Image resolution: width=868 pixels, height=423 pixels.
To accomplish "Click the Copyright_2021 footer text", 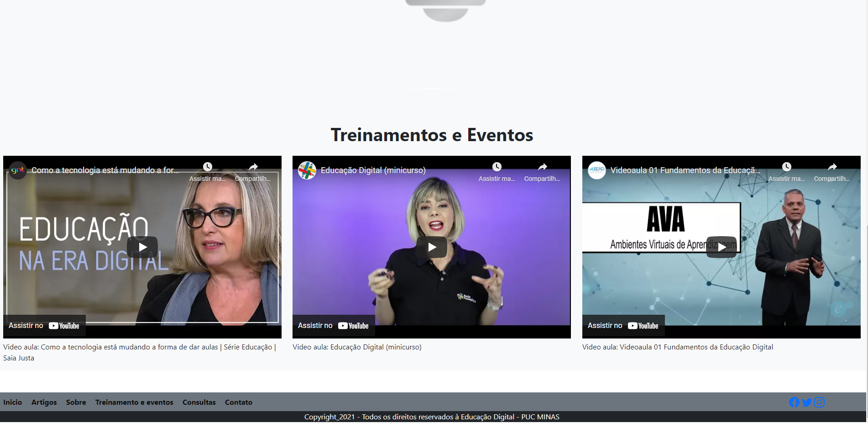I will point(432,417).
